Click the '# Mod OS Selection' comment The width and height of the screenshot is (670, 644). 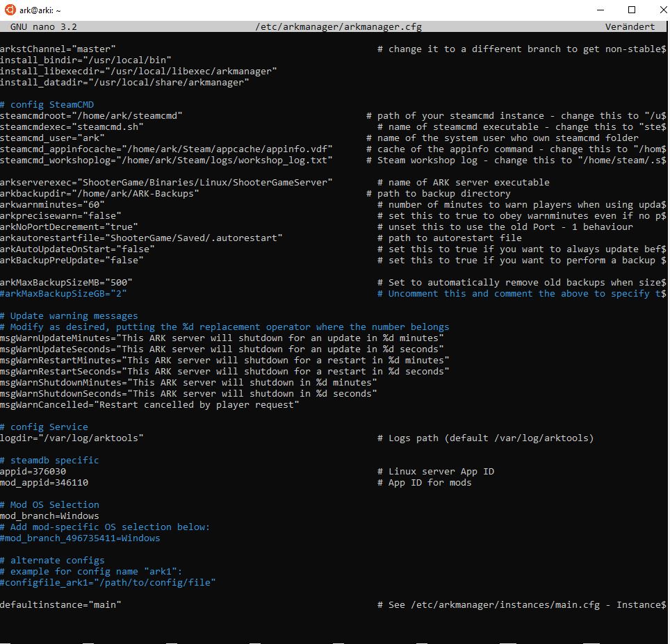[x=49, y=504]
